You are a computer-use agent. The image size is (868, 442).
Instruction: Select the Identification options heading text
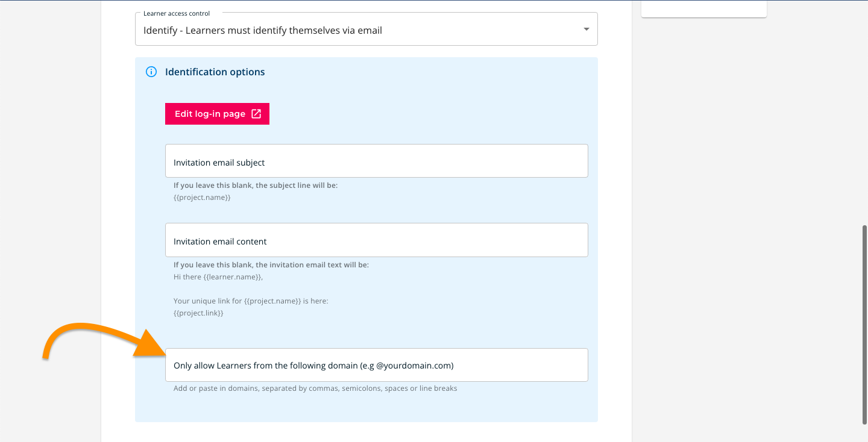215,72
